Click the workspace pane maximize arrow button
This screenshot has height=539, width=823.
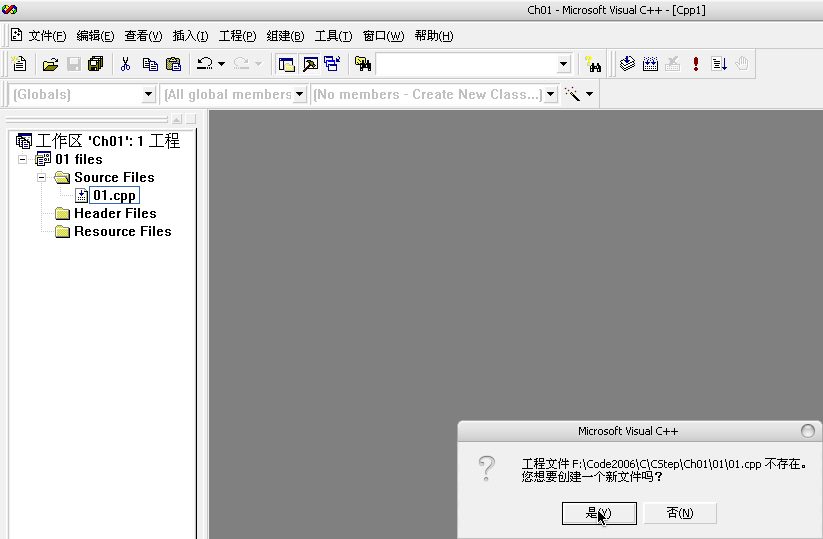[177, 119]
